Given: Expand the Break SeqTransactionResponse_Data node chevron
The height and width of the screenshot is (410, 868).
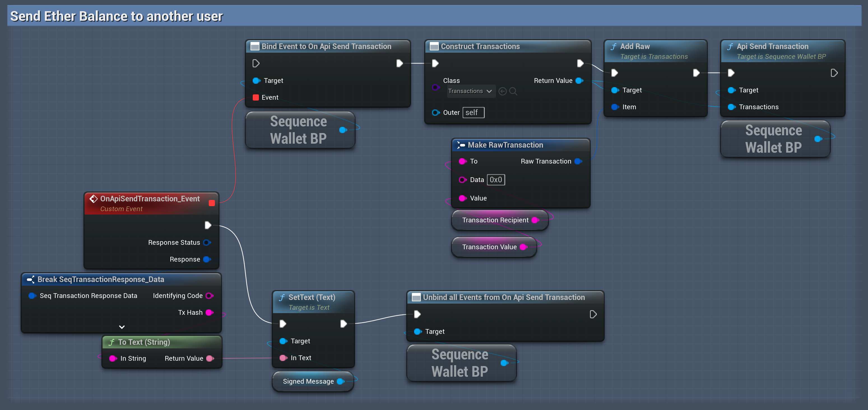Looking at the screenshot, I should [122, 327].
